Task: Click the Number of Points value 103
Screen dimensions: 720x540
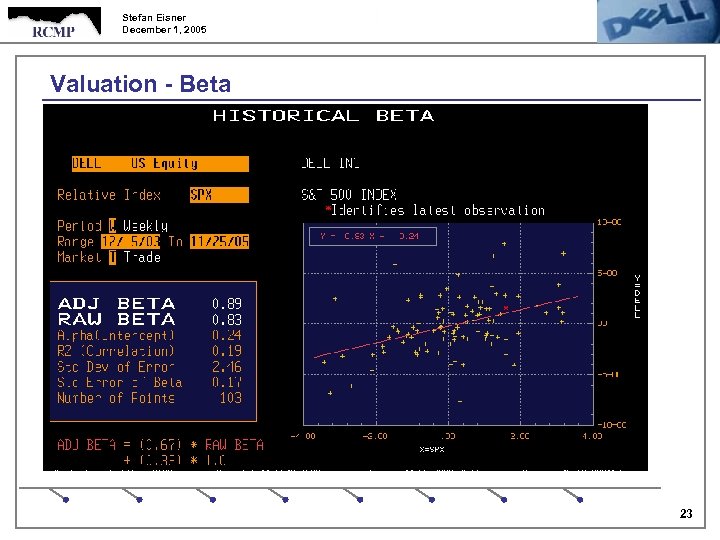Action: 231,398
